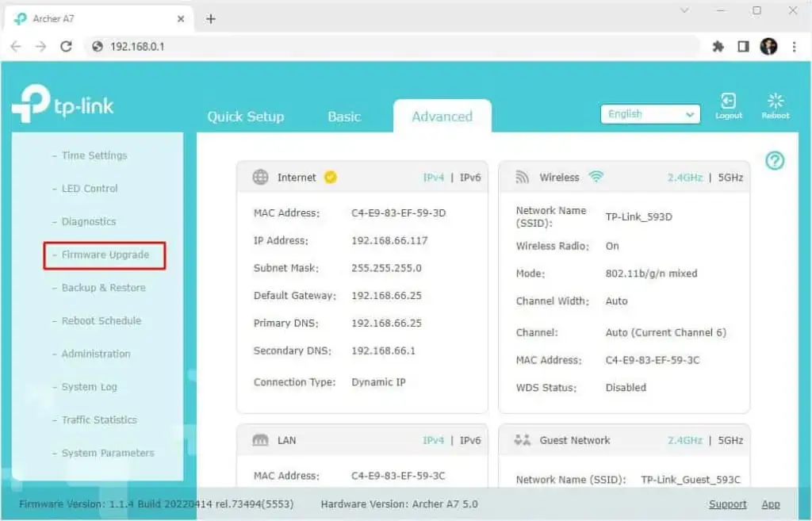Select LAN panel's IPv4 view

[435, 440]
